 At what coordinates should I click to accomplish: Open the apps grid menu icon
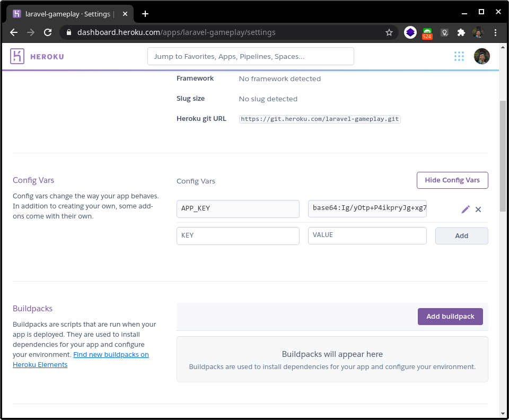[459, 56]
